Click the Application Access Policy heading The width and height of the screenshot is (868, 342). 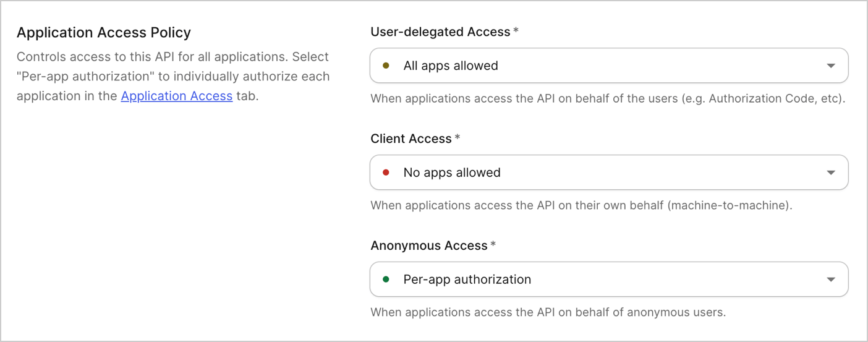[x=104, y=32]
